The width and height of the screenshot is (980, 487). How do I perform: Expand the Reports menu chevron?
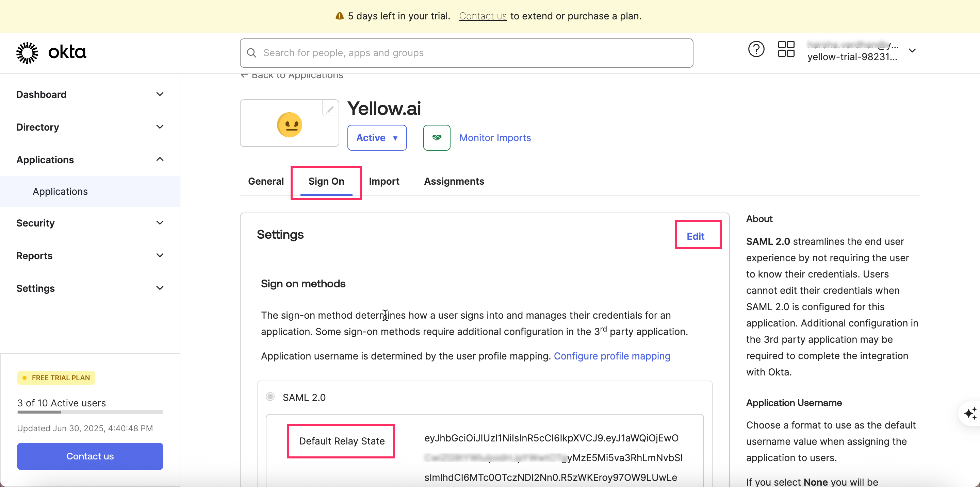tap(160, 255)
